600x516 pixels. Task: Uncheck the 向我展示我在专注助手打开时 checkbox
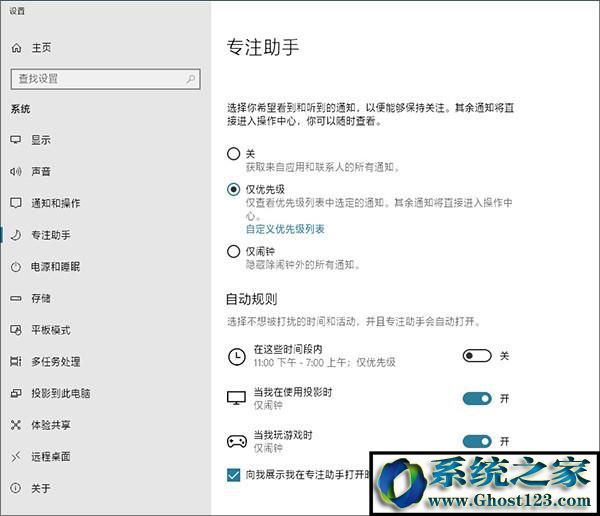[x=233, y=475]
